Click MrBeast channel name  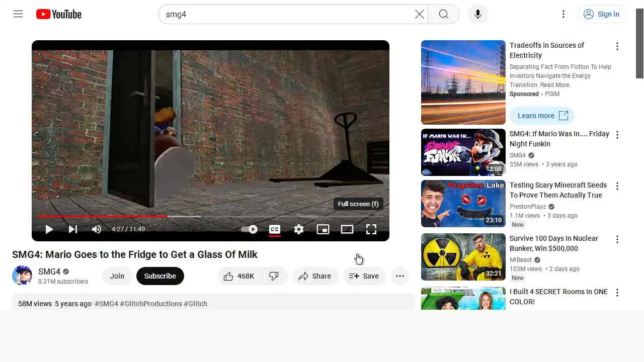(521, 260)
